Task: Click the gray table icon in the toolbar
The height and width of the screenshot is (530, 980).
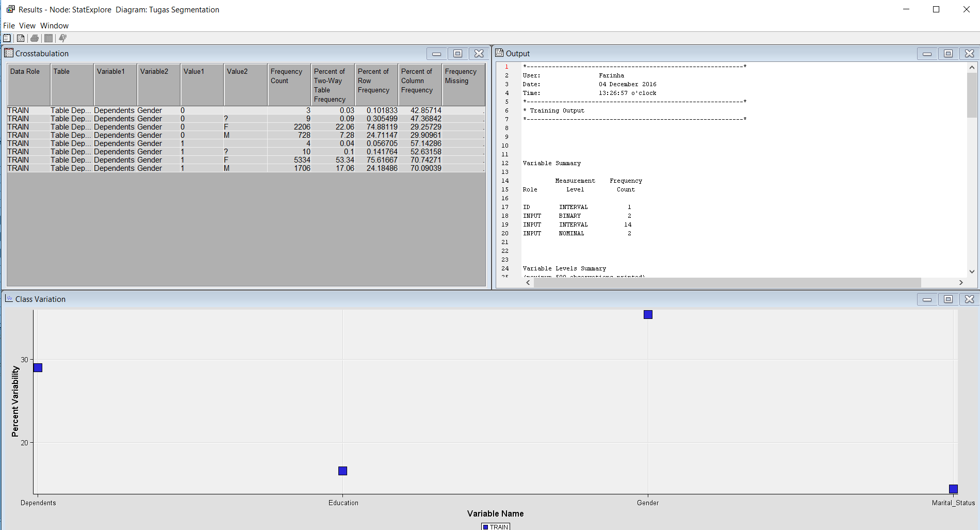Action: pos(48,38)
